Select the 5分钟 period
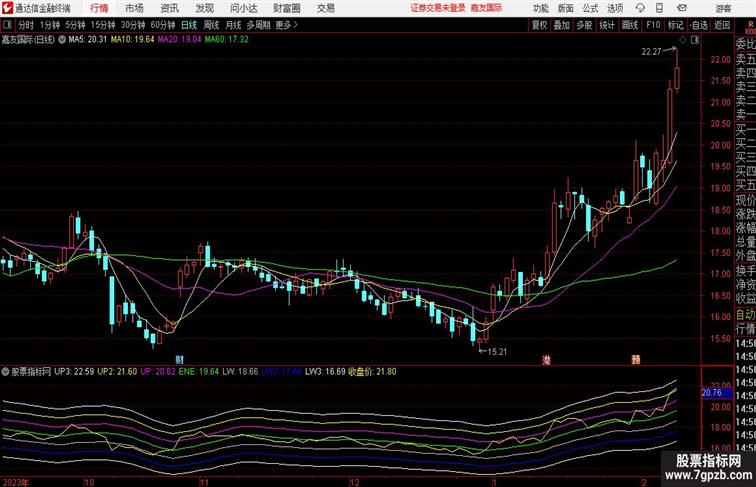 75,25
